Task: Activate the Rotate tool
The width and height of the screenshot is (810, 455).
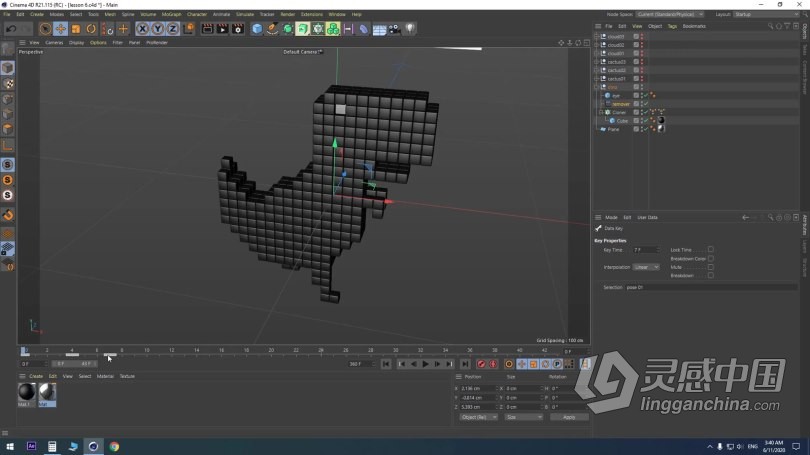Action: pyautogui.click(x=91, y=29)
